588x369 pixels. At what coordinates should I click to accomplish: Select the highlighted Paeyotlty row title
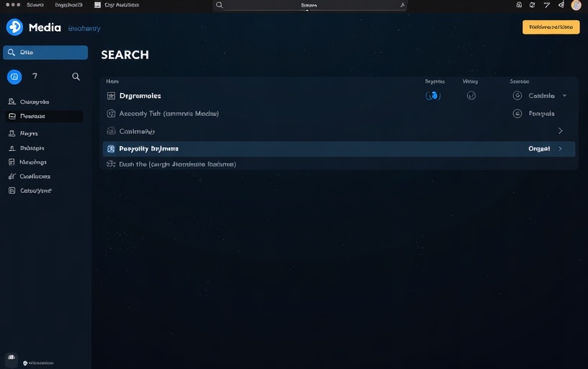tap(149, 149)
